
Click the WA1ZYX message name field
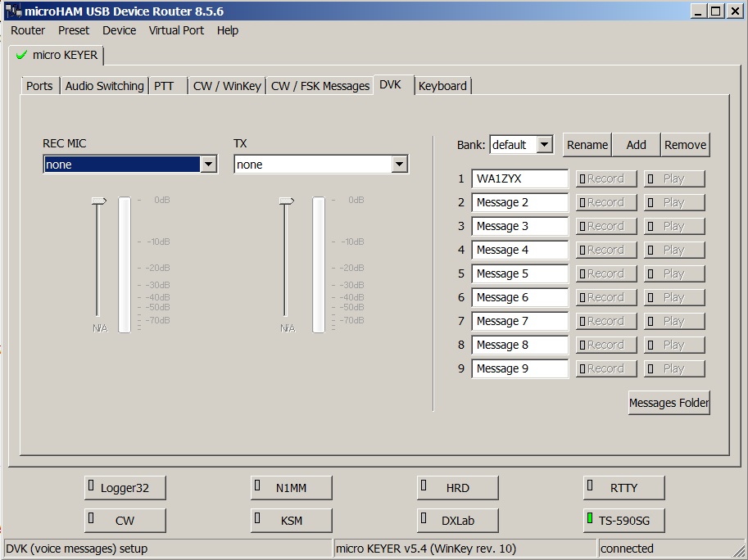coord(519,178)
